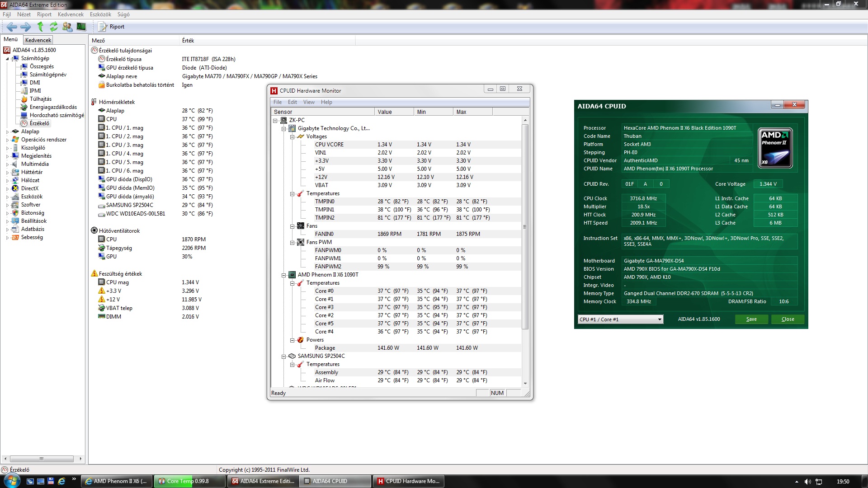Open the Riport toolbar button
Image resolution: width=868 pixels, height=488 pixels.
112,27
